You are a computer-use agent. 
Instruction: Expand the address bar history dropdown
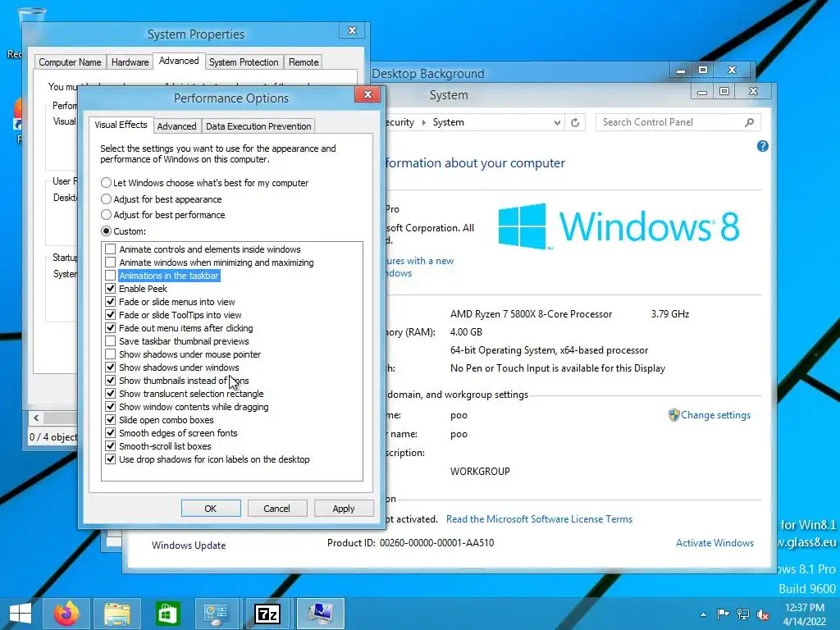[557, 123]
